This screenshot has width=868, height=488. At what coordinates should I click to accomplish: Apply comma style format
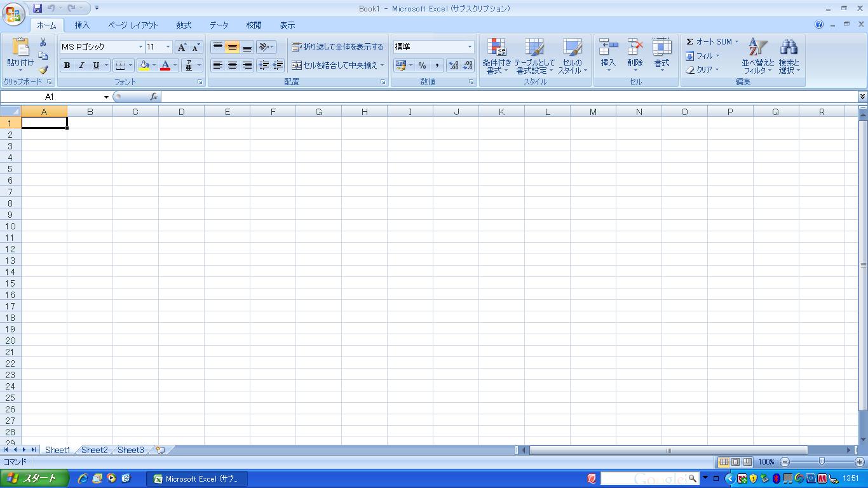(437, 65)
